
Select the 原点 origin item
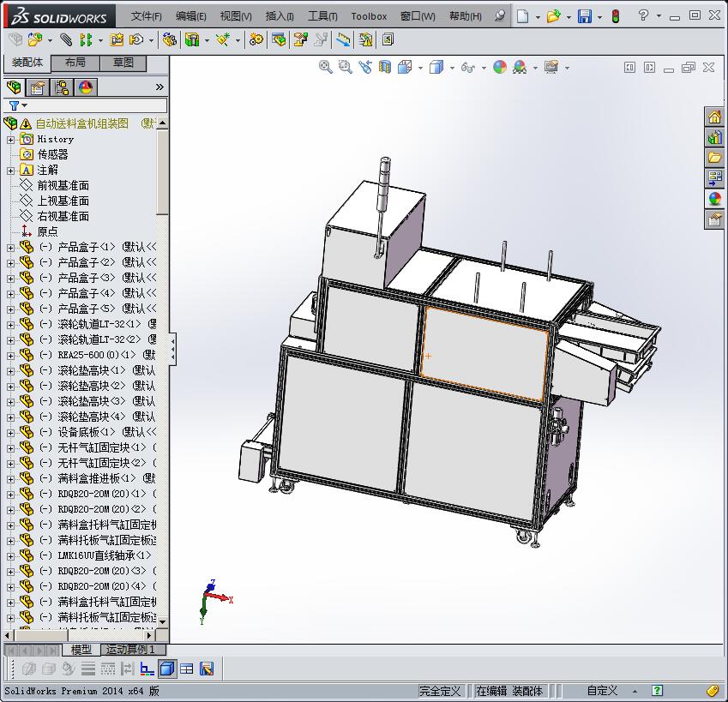point(47,231)
